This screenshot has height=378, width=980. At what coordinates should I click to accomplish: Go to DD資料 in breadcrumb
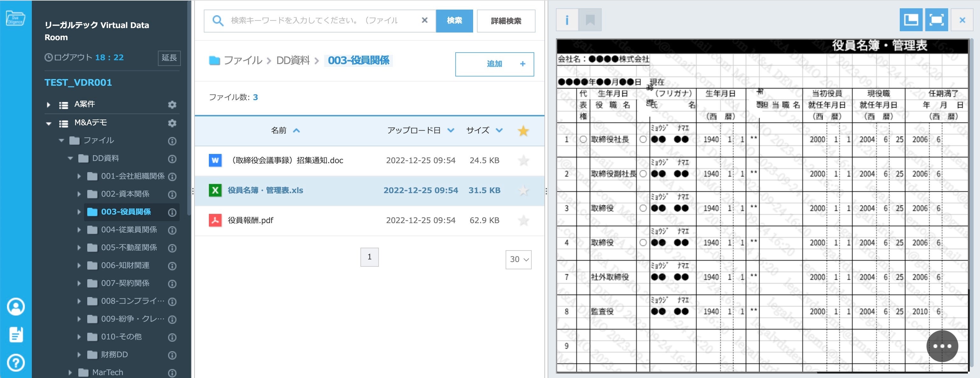pyautogui.click(x=293, y=61)
